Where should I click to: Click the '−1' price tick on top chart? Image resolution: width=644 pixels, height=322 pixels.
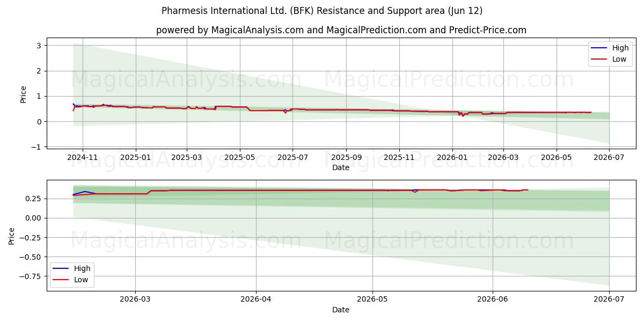coord(36,147)
